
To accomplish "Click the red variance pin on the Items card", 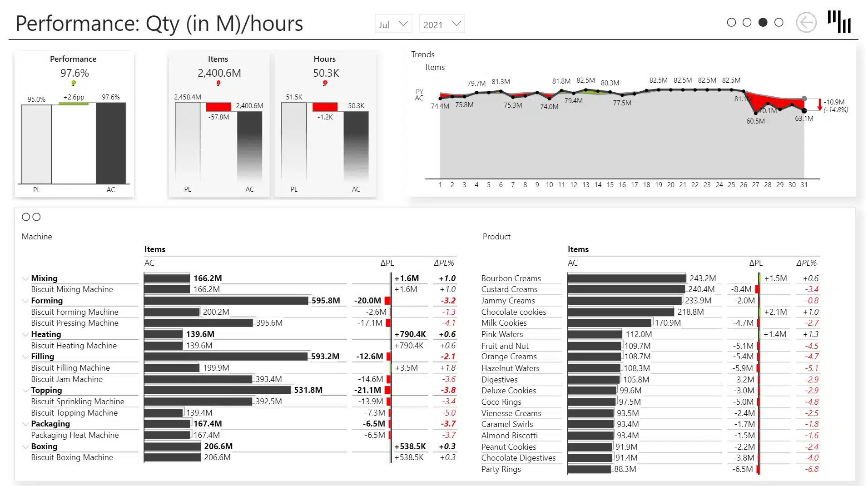I will [218, 83].
